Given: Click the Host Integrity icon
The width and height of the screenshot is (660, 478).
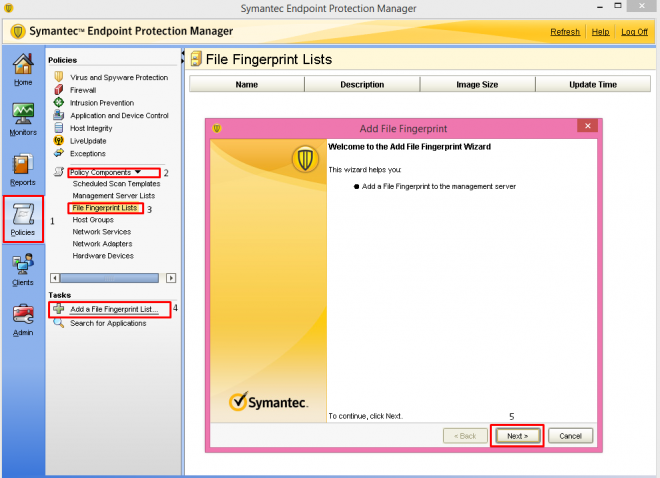Looking at the screenshot, I should (59, 127).
